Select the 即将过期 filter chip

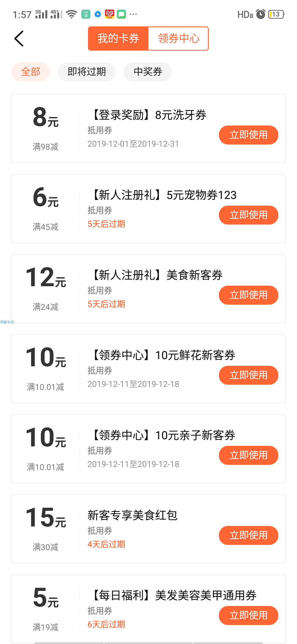click(87, 72)
